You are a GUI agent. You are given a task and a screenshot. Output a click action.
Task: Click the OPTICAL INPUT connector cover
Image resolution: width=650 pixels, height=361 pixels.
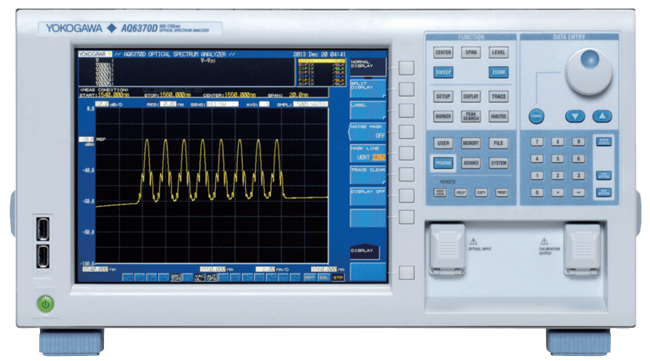pos(447,249)
